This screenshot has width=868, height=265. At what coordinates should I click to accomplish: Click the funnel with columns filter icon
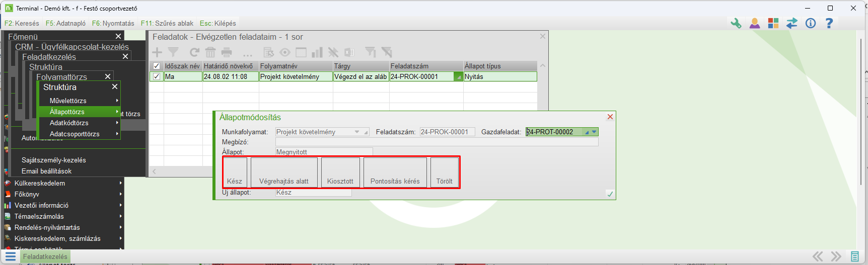click(x=371, y=52)
